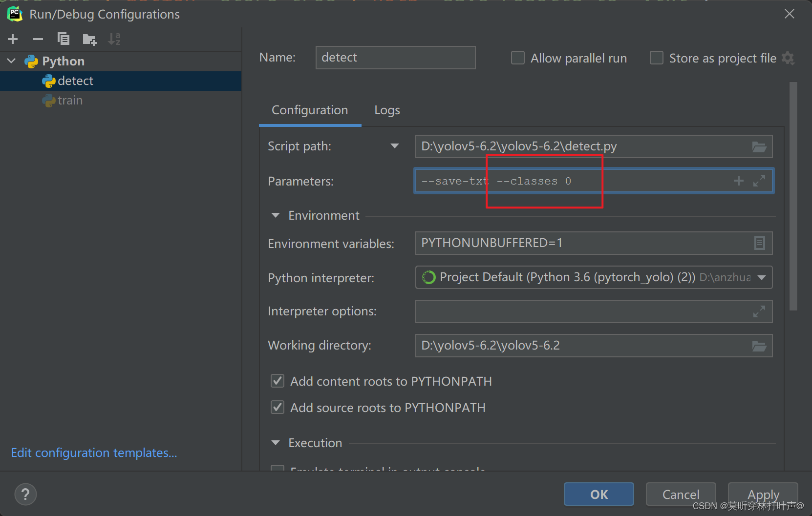Collapse the Python configurations tree node
Image resolution: width=812 pixels, height=516 pixels.
pyautogui.click(x=12, y=61)
